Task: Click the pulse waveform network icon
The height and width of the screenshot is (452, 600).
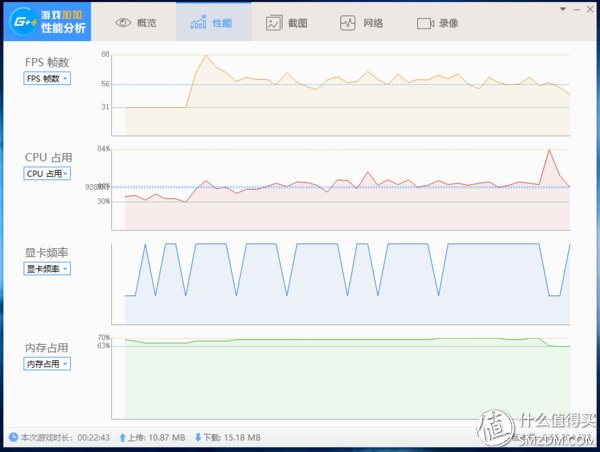Action: click(347, 23)
